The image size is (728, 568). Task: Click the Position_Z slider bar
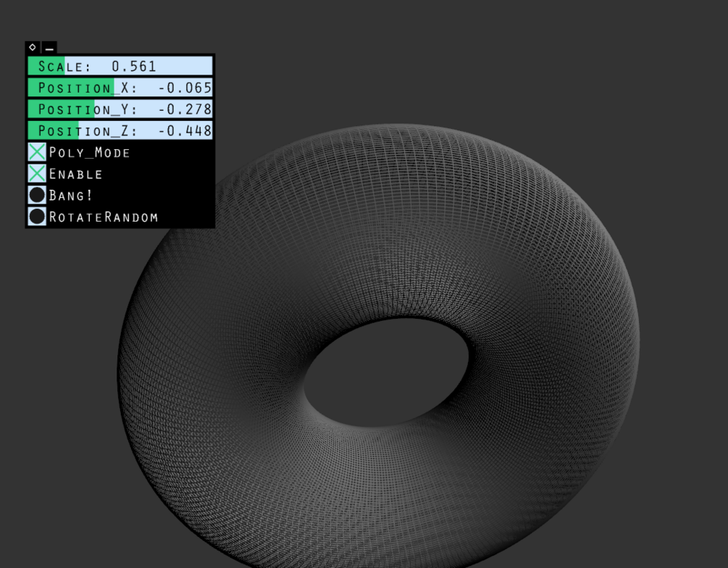click(x=120, y=130)
